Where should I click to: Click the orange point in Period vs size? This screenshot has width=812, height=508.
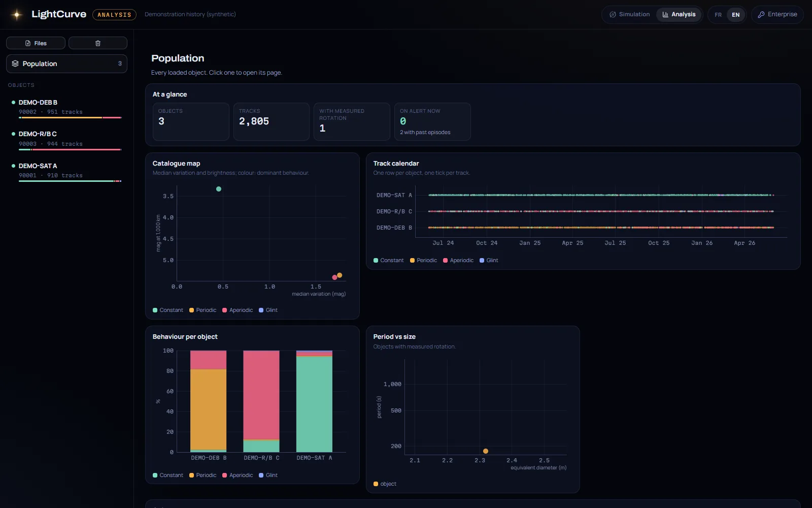pyautogui.click(x=486, y=451)
